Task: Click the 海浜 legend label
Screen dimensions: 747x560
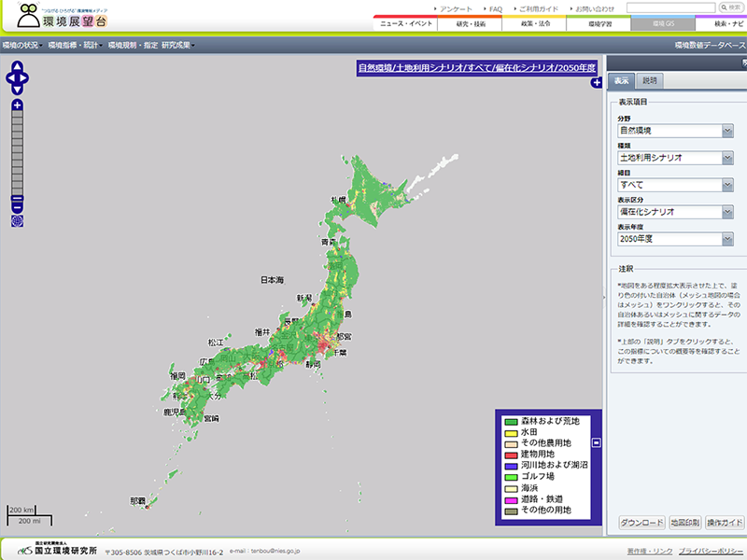Action: [529, 488]
